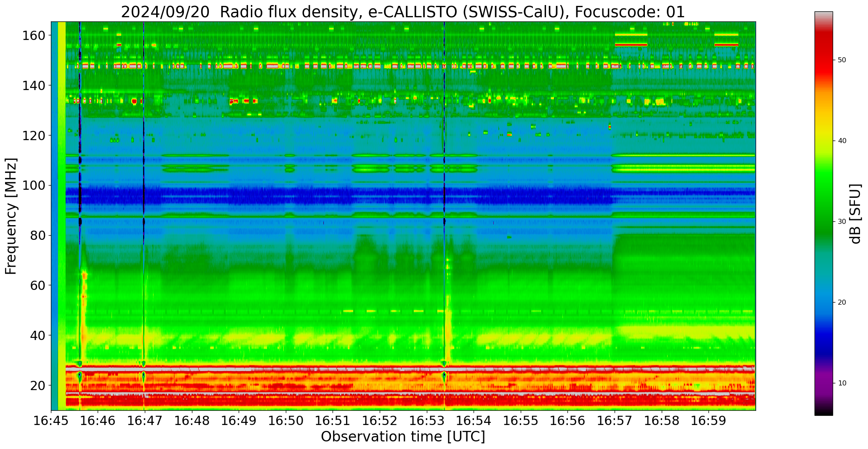Click the 16:46 time tick label
The height and width of the screenshot is (449, 868).
point(98,421)
